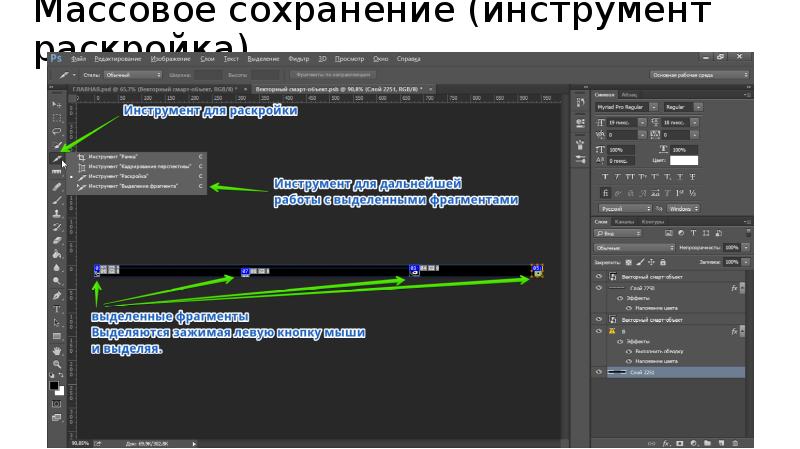
Task: Click the white text color swatch
Action: point(684,160)
